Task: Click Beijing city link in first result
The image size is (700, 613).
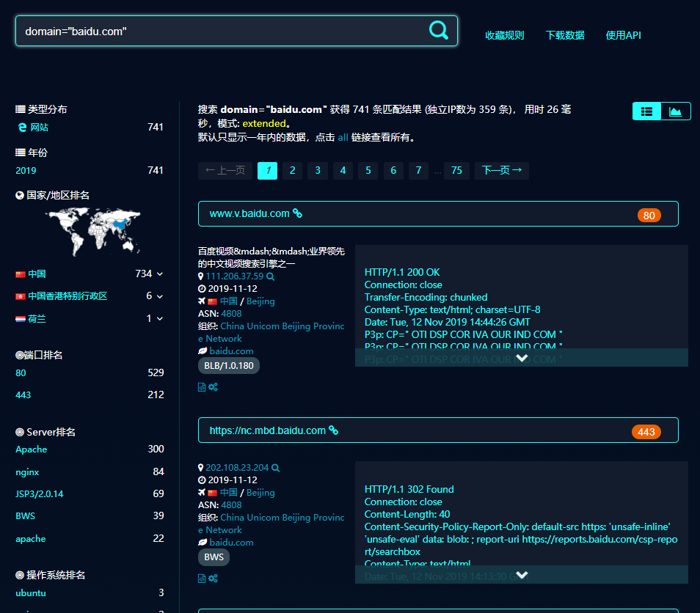Action: [260, 301]
